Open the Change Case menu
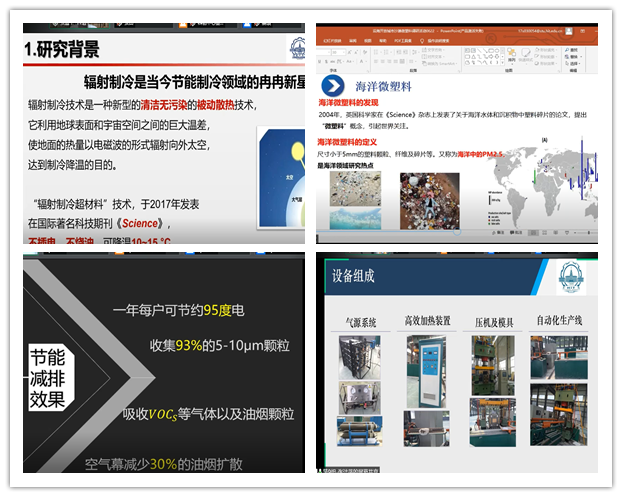622x497 pixels. [350, 61]
